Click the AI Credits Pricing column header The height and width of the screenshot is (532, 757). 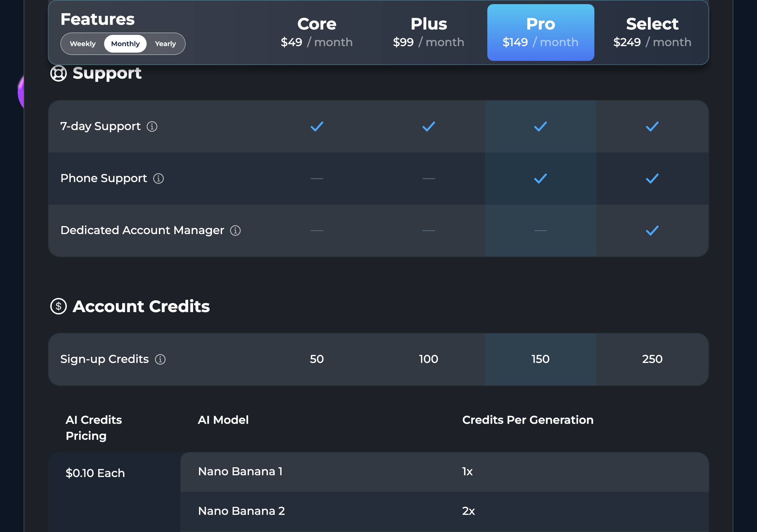coord(94,428)
